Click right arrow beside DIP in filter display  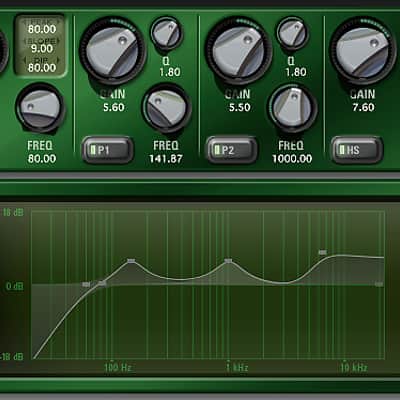click(x=58, y=60)
